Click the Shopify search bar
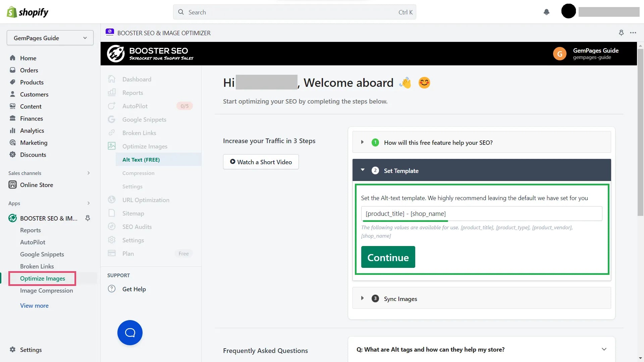This screenshot has height=362, width=644. click(294, 12)
